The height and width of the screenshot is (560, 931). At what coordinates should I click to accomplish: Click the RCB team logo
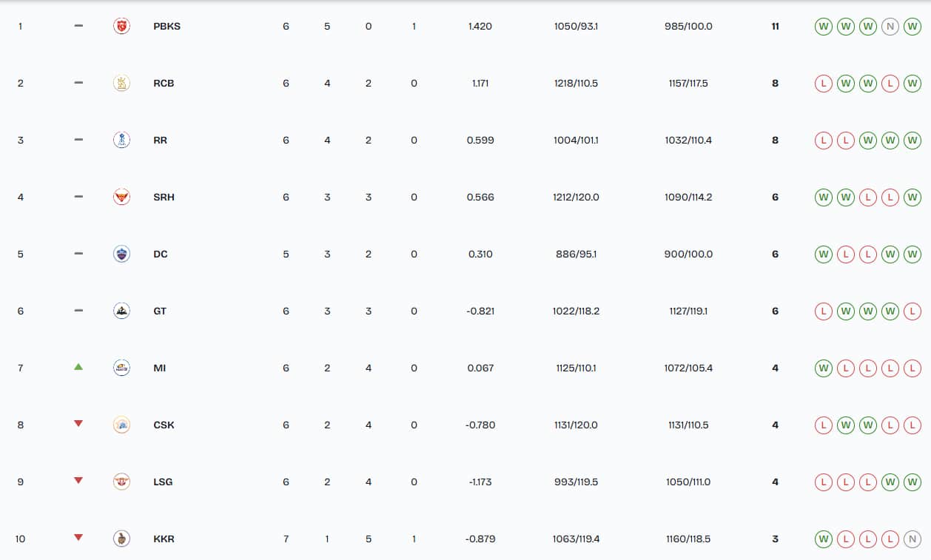click(x=121, y=84)
